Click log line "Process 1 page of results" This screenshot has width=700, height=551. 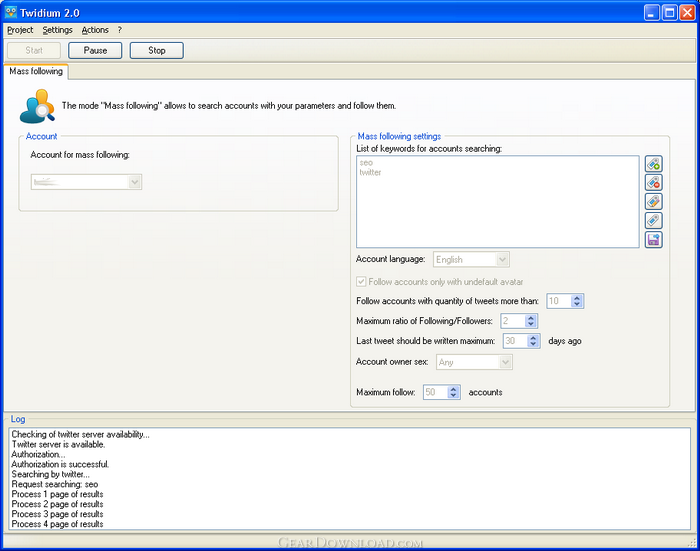[57, 494]
